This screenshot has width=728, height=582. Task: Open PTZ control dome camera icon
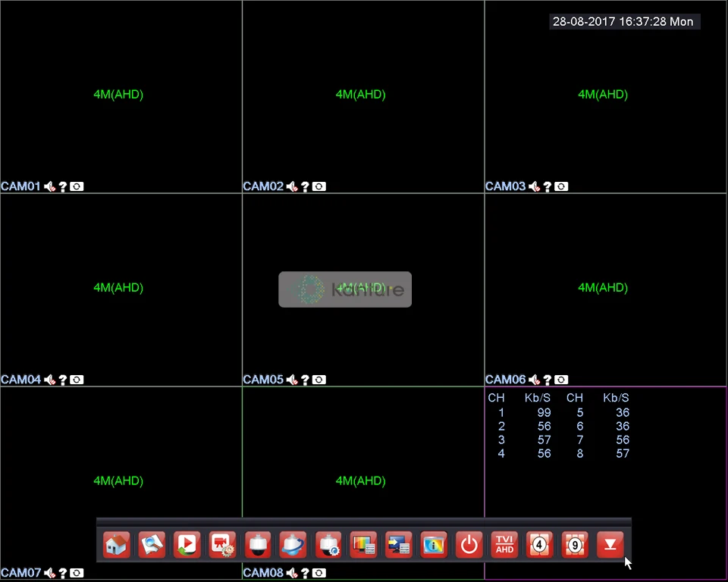point(258,544)
